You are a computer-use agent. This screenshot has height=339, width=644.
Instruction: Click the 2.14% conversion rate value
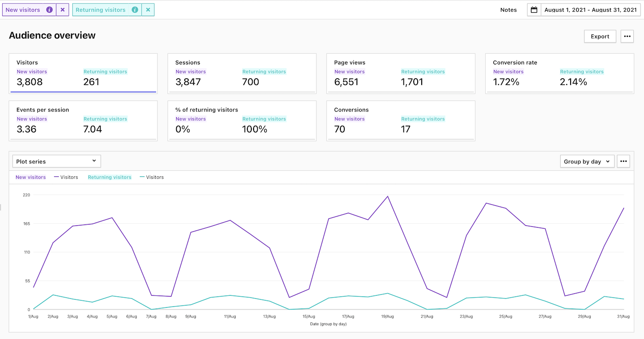(x=573, y=82)
